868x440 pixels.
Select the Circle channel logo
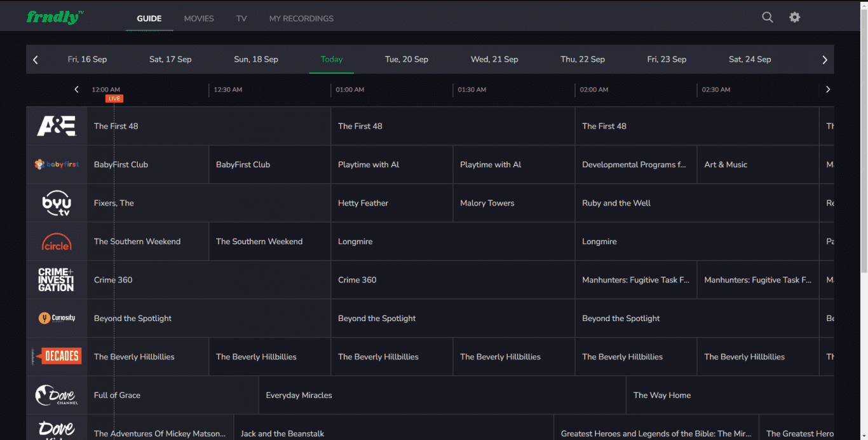[57, 241]
